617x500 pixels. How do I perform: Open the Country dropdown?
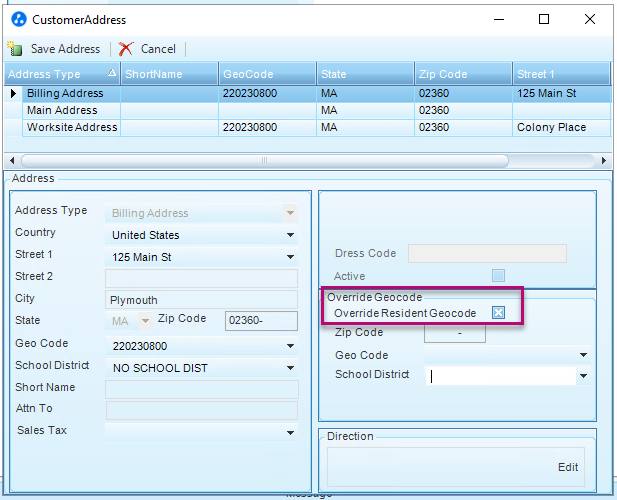click(291, 236)
